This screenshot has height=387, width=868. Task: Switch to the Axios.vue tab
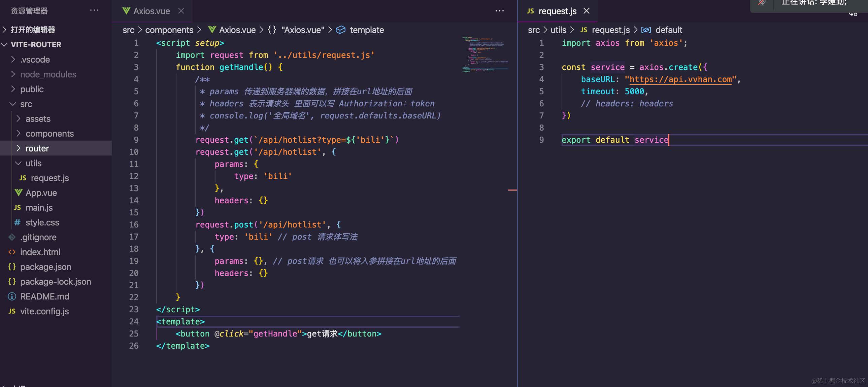pyautogui.click(x=152, y=11)
